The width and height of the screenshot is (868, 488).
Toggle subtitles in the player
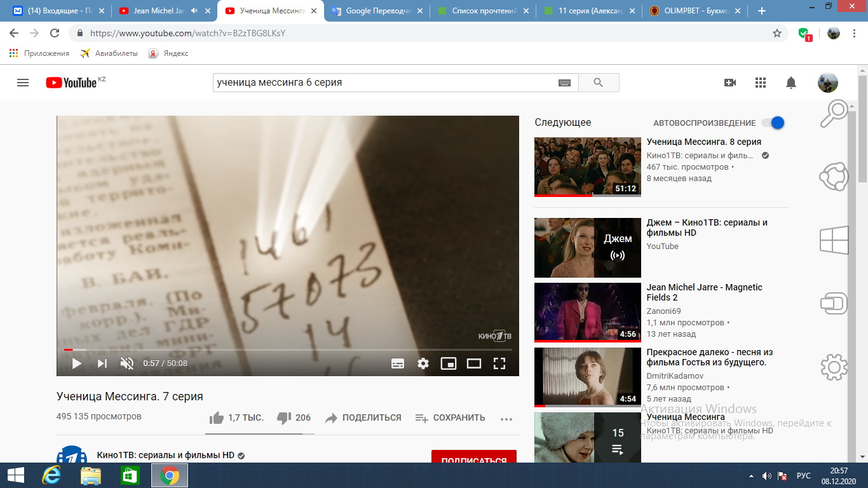398,363
